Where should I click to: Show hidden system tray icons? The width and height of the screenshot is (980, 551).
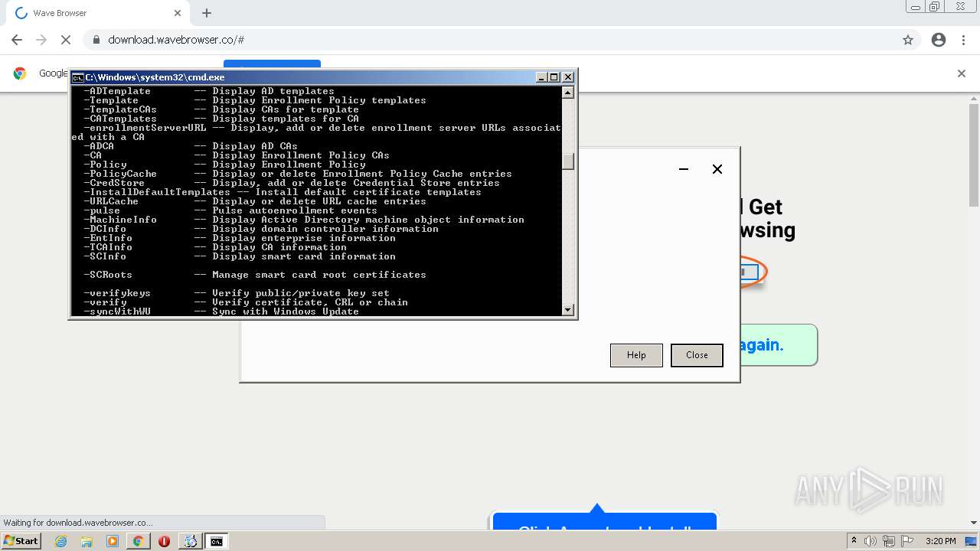pos(854,541)
